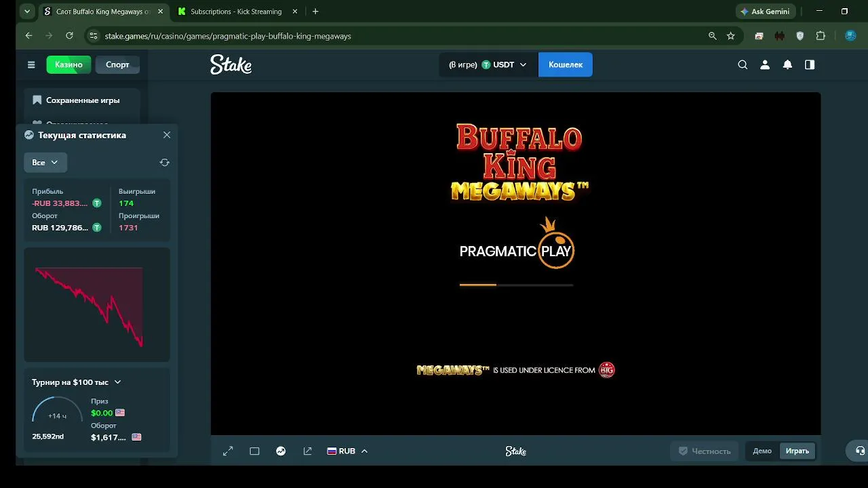Open the browser extensions puzzle icon
Screen dimensions: 868x488
(x=821, y=36)
